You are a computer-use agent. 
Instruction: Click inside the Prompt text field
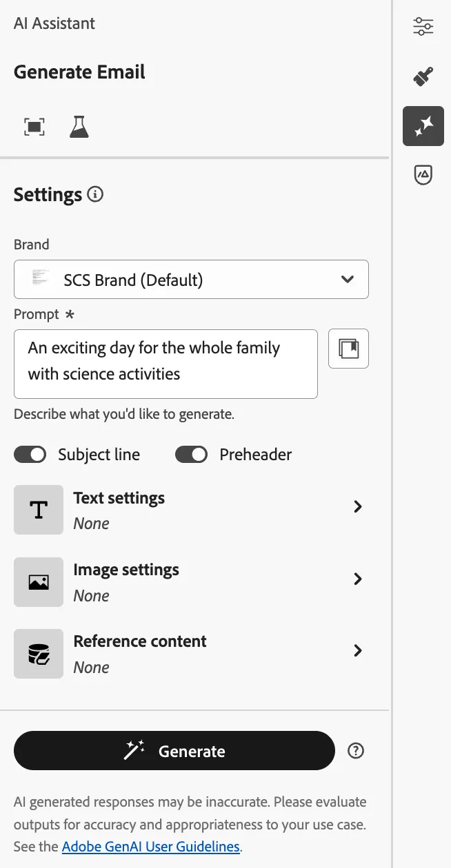[x=166, y=364]
